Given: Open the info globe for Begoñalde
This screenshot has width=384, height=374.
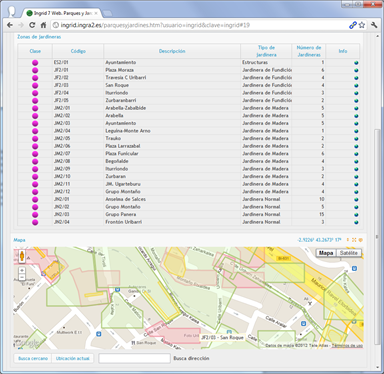Looking at the screenshot, I should [356, 161].
